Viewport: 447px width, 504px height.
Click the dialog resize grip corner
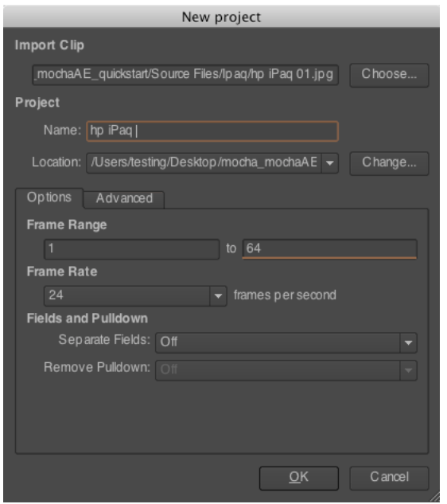(435, 497)
